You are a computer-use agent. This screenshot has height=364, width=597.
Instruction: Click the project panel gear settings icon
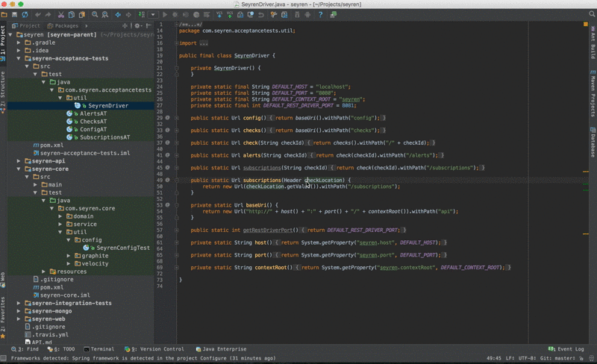tap(137, 25)
